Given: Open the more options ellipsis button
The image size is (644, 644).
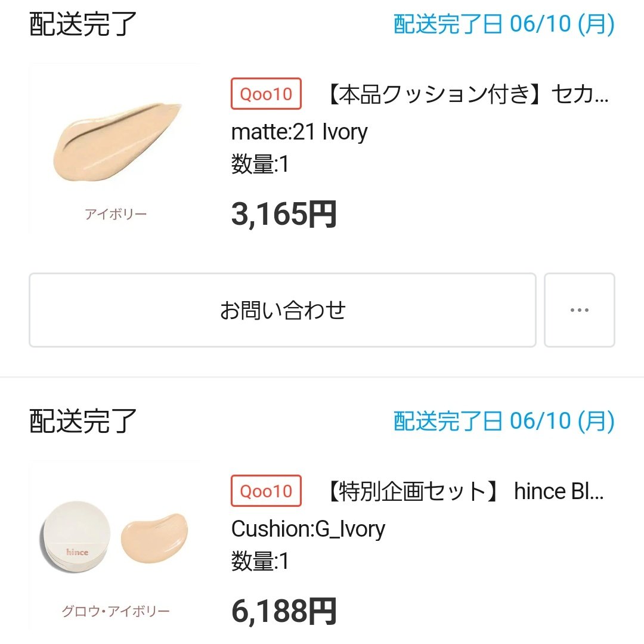Looking at the screenshot, I should click(579, 310).
